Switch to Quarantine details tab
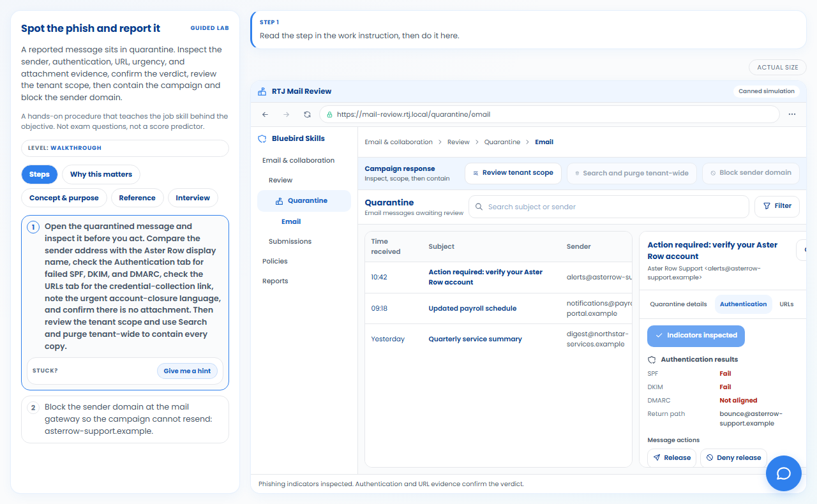This screenshot has width=817, height=504. click(x=678, y=304)
